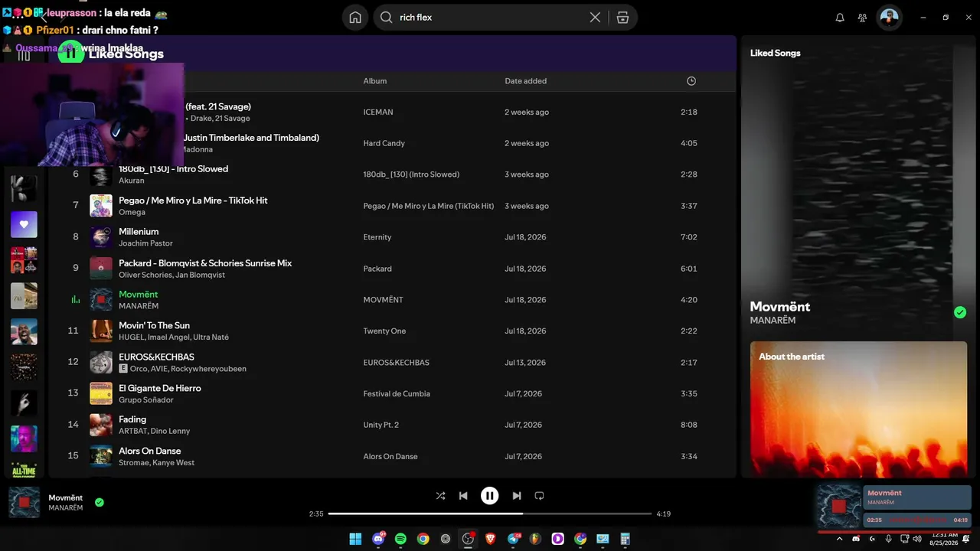The width and height of the screenshot is (980, 551).
Task: Open the 'Eternity' album link
Action: coord(377,237)
